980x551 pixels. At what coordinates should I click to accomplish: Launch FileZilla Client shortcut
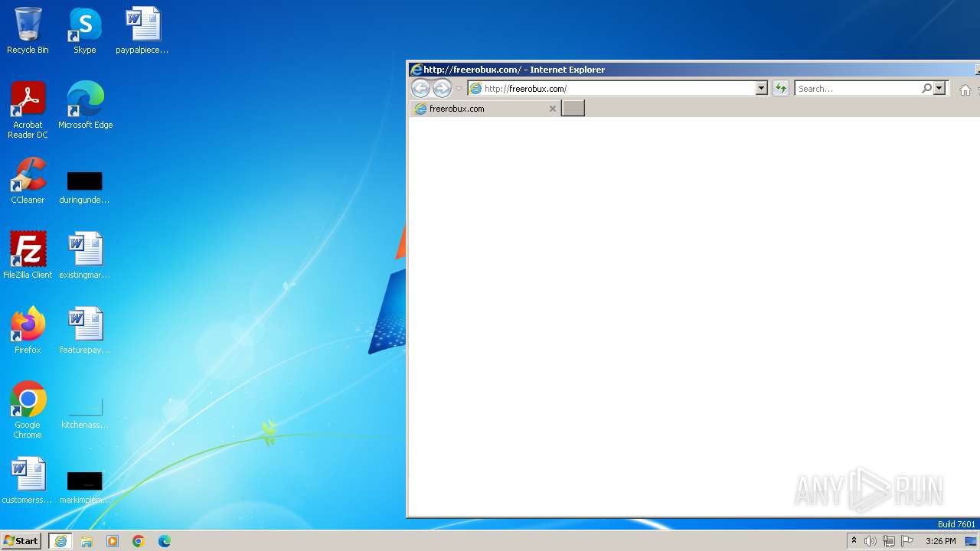point(28,256)
